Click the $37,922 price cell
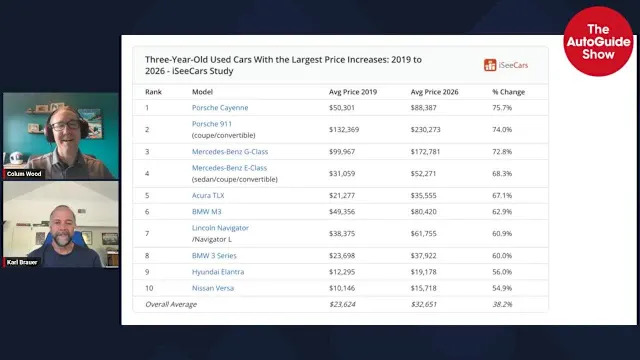This screenshot has width=640, height=360. pyautogui.click(x=424, y=256)
